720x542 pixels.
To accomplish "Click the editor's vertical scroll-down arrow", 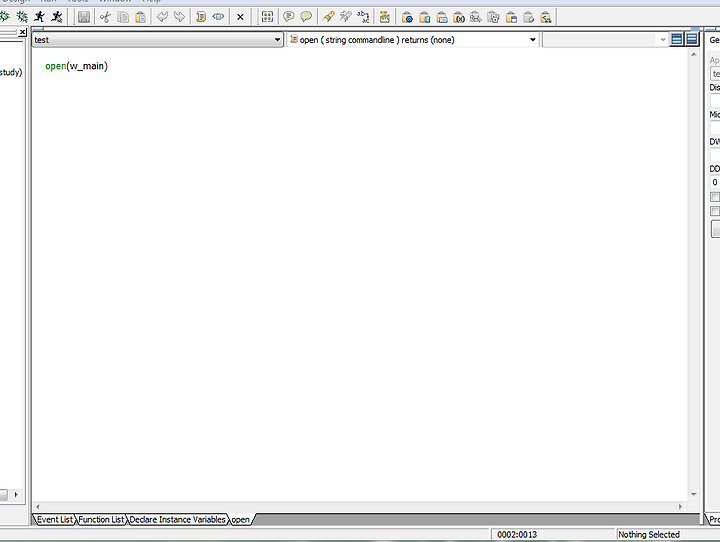I will [693, 494].
